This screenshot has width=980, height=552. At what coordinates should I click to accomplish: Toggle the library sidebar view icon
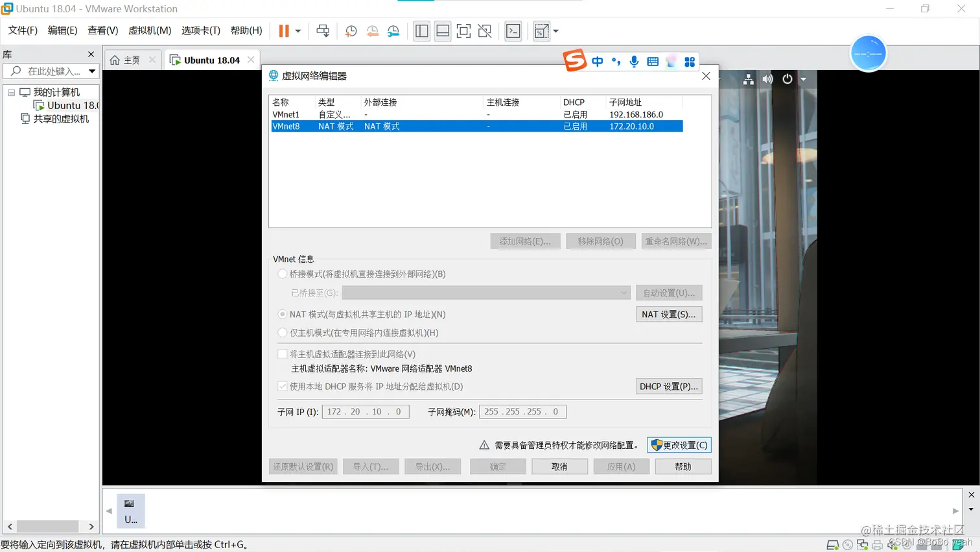(422, 31)
